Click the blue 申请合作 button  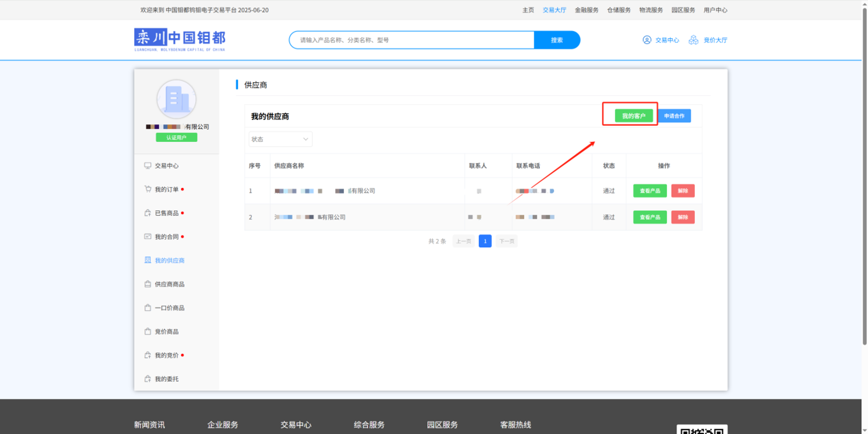tap(674, 116)
